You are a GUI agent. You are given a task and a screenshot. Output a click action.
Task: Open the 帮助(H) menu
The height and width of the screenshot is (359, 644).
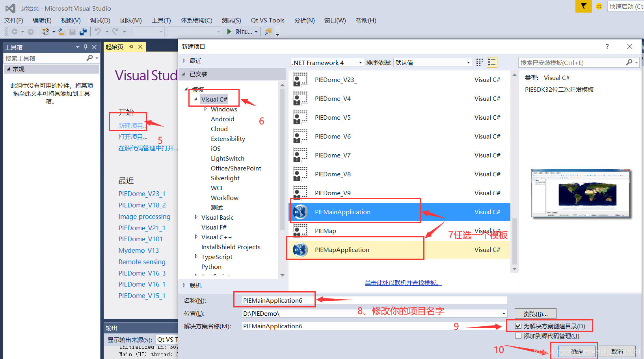366,20
